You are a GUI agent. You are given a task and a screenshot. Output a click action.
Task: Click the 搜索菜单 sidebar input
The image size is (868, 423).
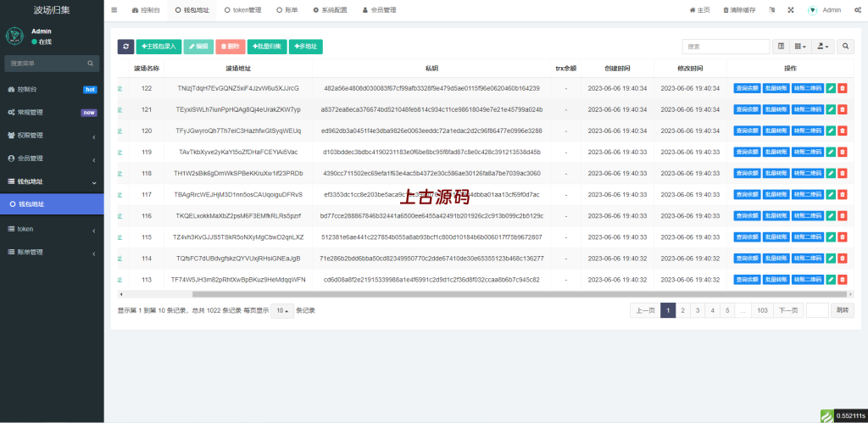coord(47,64)
